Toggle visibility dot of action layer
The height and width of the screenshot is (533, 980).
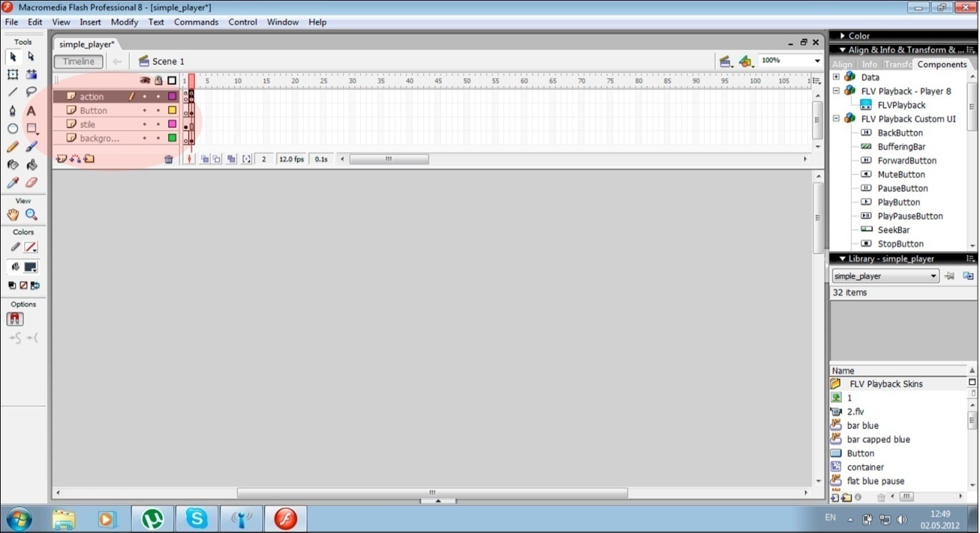(x=145, y=97)
